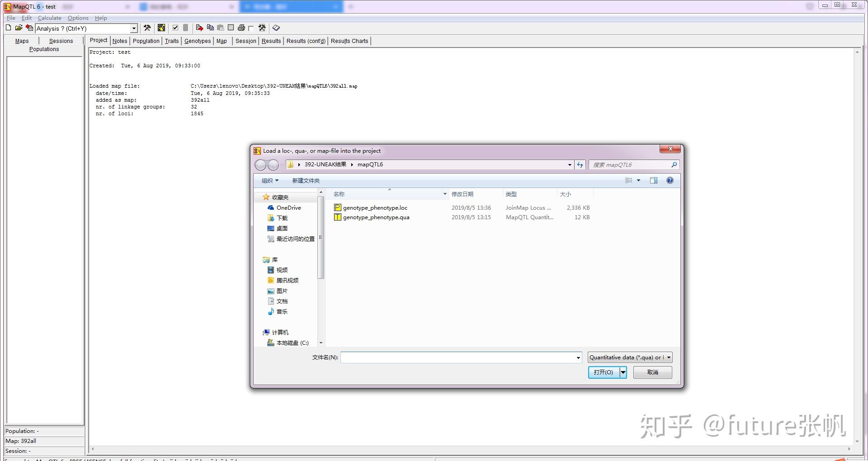
Task: Switch to the Maps tab
Action: [x=22, y=41]
